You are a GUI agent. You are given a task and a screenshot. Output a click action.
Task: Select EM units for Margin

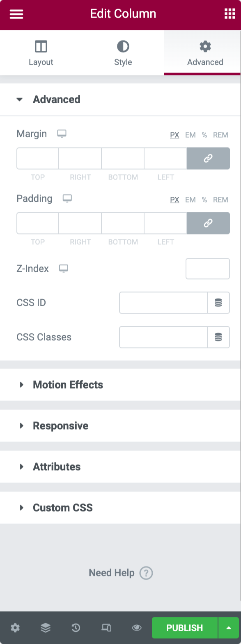point(190,135)
